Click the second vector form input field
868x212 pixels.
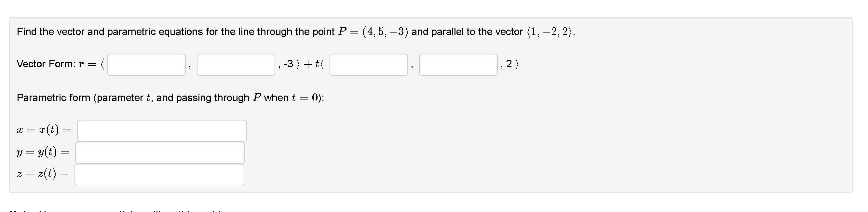coord(236,66)
